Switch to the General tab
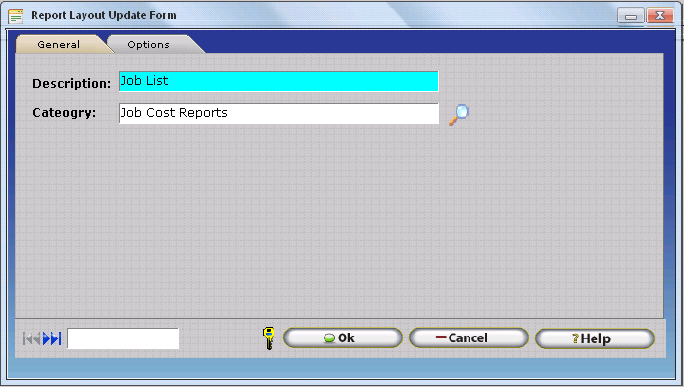The height and width of the screenshot is (387, 684). pos(59,45)
